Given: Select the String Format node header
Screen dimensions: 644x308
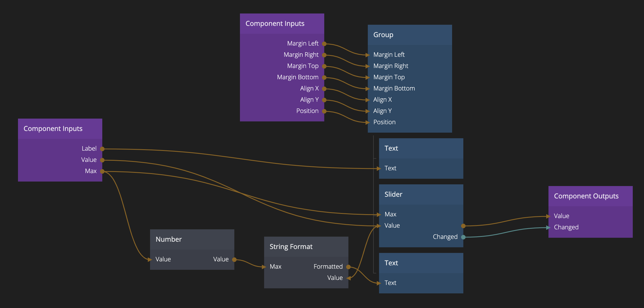Looking at the screenshot, I should 306,247.
